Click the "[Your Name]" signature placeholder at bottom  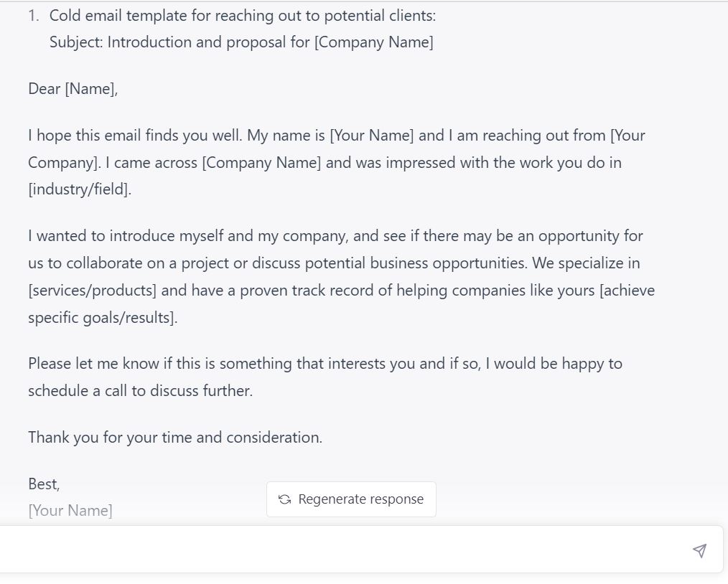(x=70, y=511)
